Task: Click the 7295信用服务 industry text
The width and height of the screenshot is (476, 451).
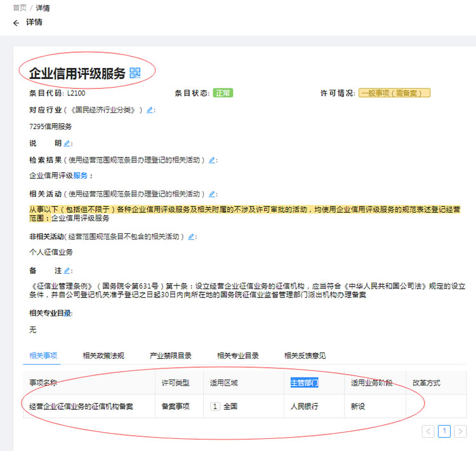Action: click(x=50, y=126)
